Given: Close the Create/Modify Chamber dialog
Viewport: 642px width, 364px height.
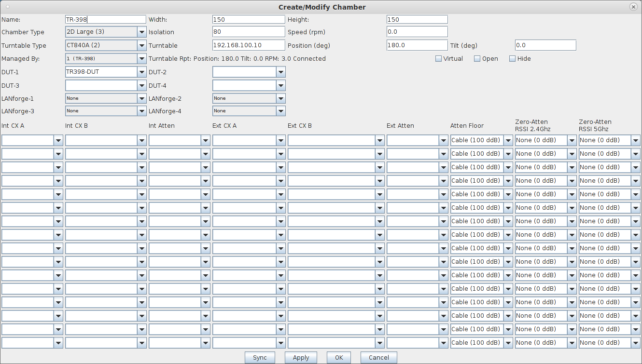Looking at the screenshot, I should coord(633,7).
